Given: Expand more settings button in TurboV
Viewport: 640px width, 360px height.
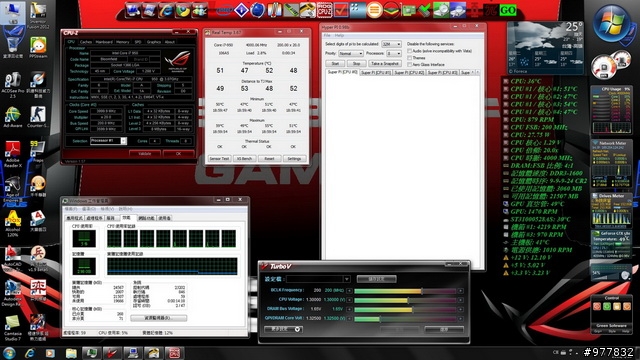Looking at the screenshot, I should [x=284, y=329].
